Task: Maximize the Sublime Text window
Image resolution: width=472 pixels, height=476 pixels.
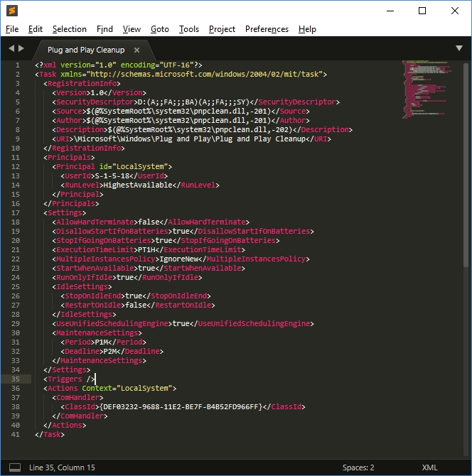Action: point(422,11)
